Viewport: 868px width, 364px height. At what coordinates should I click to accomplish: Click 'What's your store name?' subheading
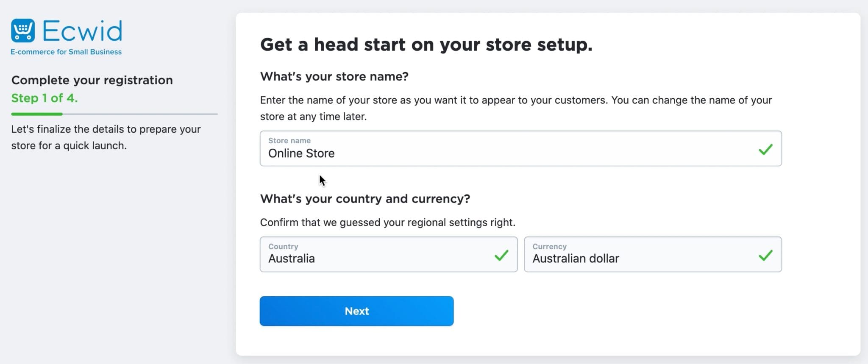point(334,76)
